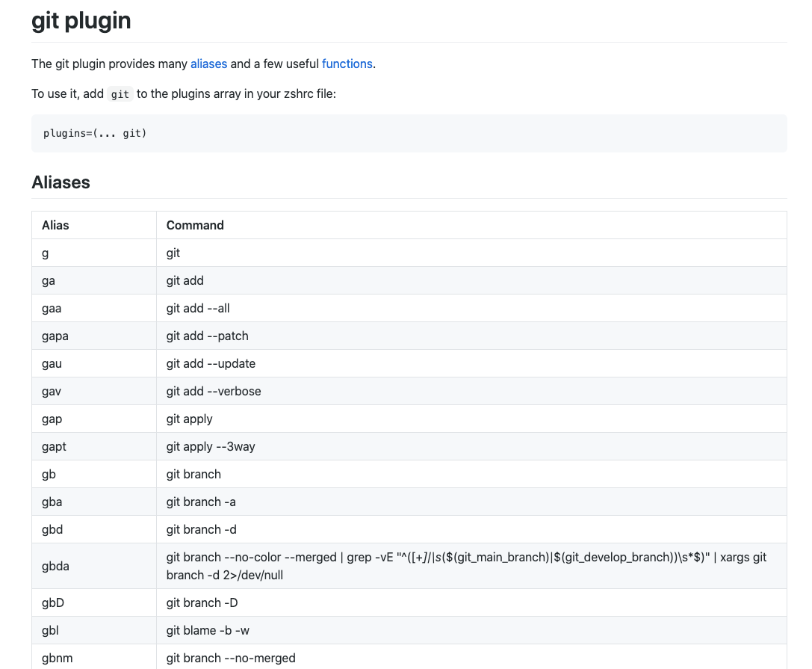Open the "aliases" link
The height and width of the screenshot is (669, 812).
[208, 64]
